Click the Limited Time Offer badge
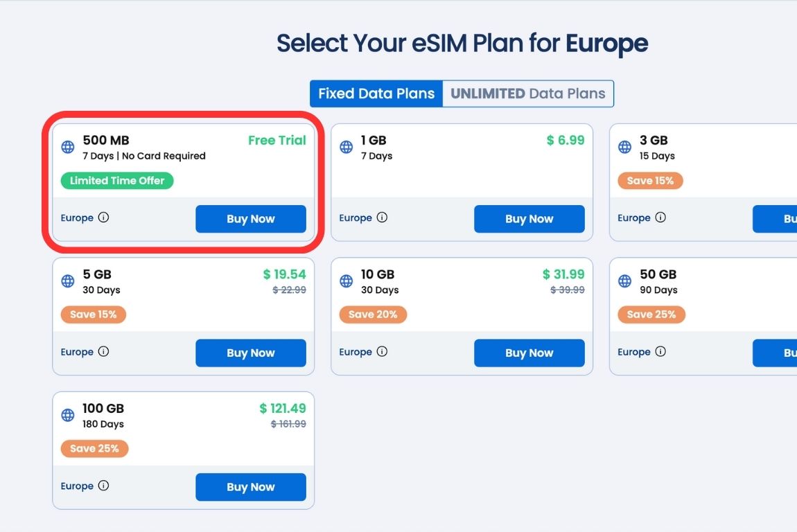 tap(116, 181)
